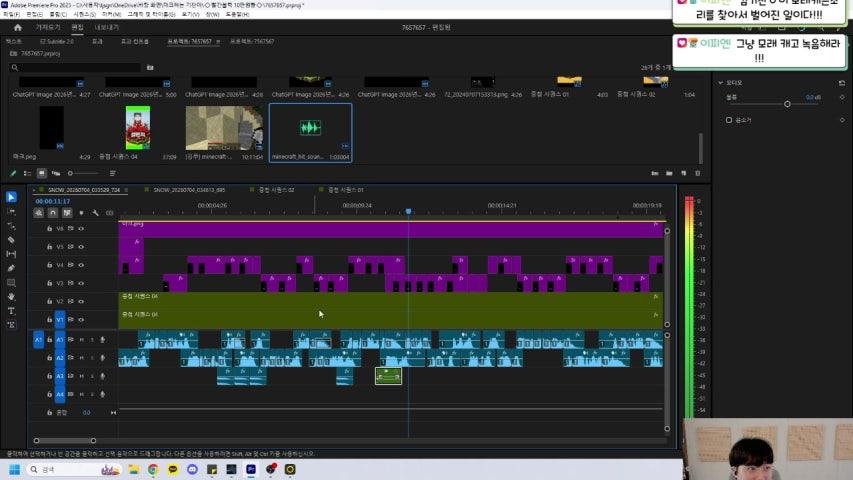Open project panel menu for 7657657
The height and width of the screenshot is (480, 853).
point(218,41)
